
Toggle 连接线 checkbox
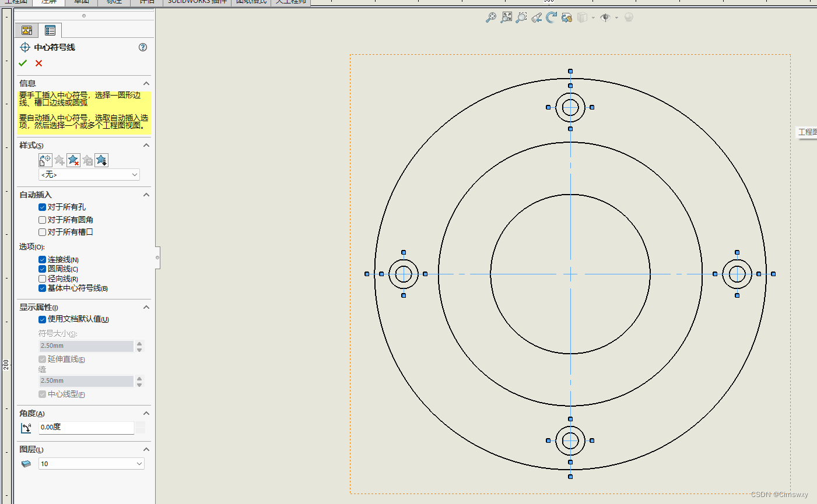point(42,259)
